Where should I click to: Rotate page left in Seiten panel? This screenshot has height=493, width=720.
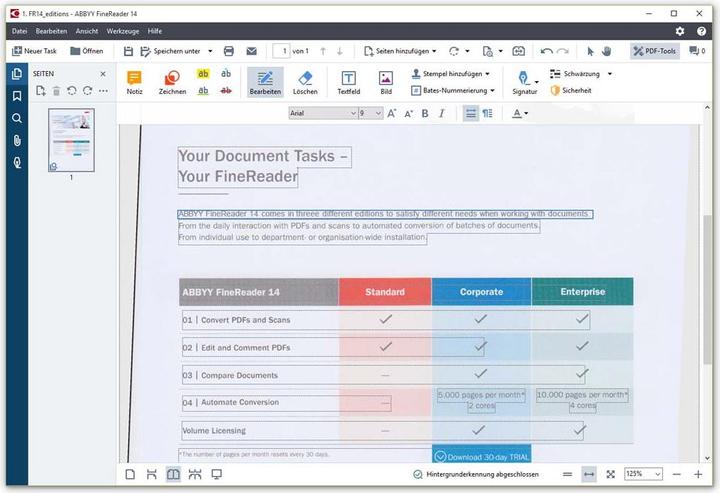point(72,91)
